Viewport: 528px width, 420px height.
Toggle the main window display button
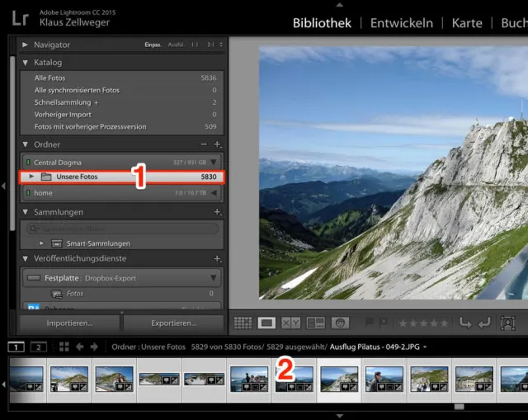click(x=16, y=347)
